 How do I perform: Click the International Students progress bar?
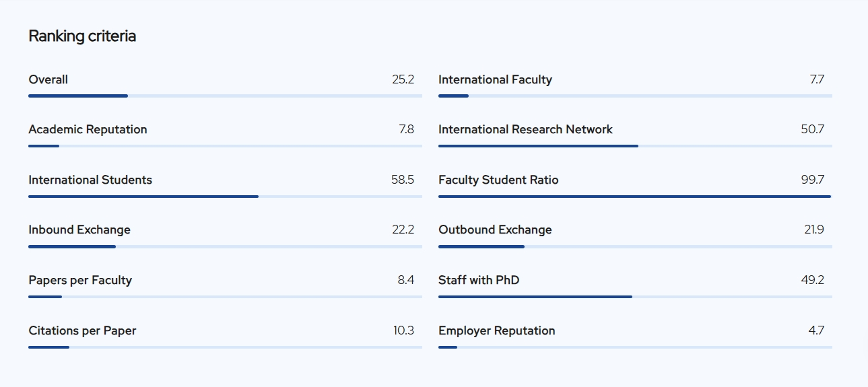[x=225, y=197]
